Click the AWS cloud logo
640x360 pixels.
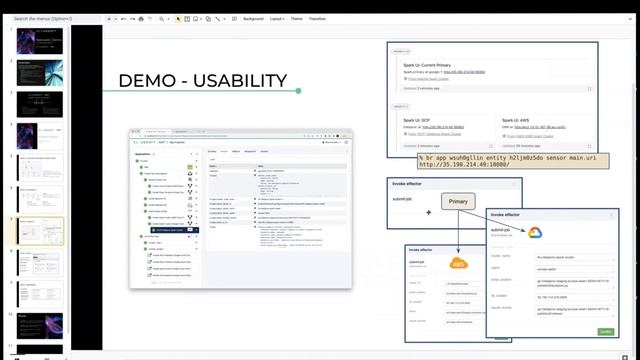click(x=458, y=263)
